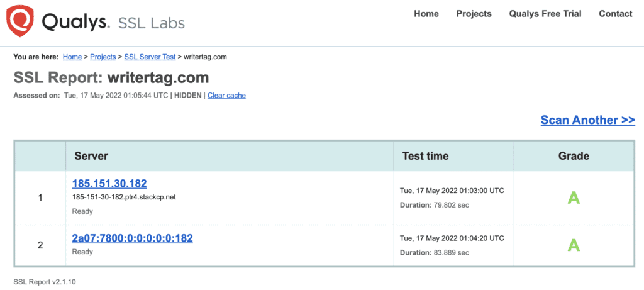Click the Assessed on date text
The image size is (644, 290).
(x=91, y=95)
